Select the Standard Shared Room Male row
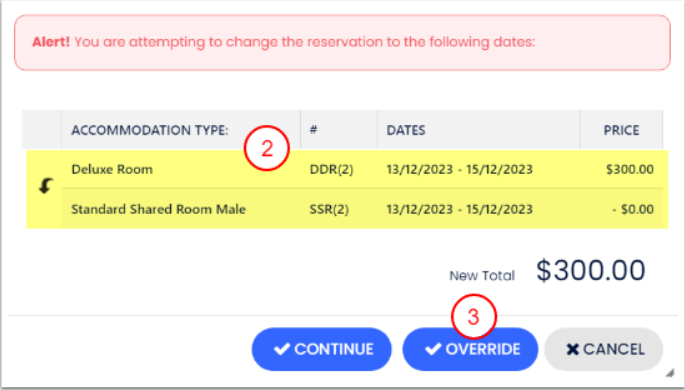Image resolution: width=685 pixels, height=390 pixels. (362, 209)
